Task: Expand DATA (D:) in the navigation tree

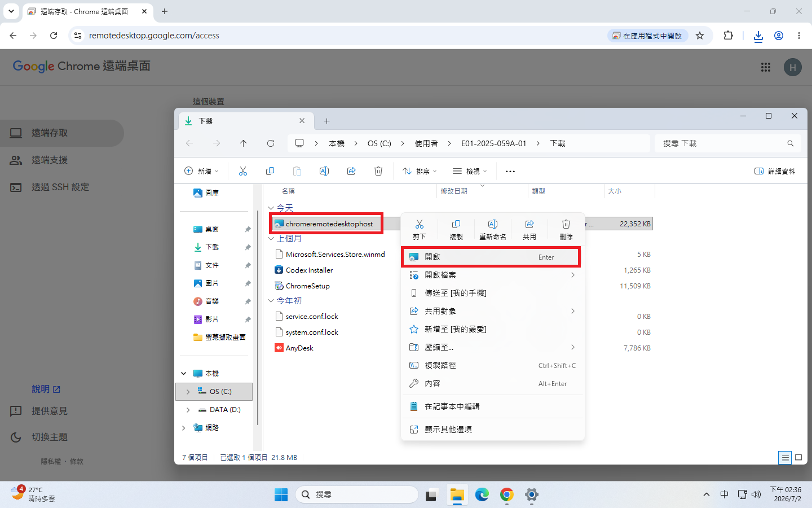Action: click(188, 410)
